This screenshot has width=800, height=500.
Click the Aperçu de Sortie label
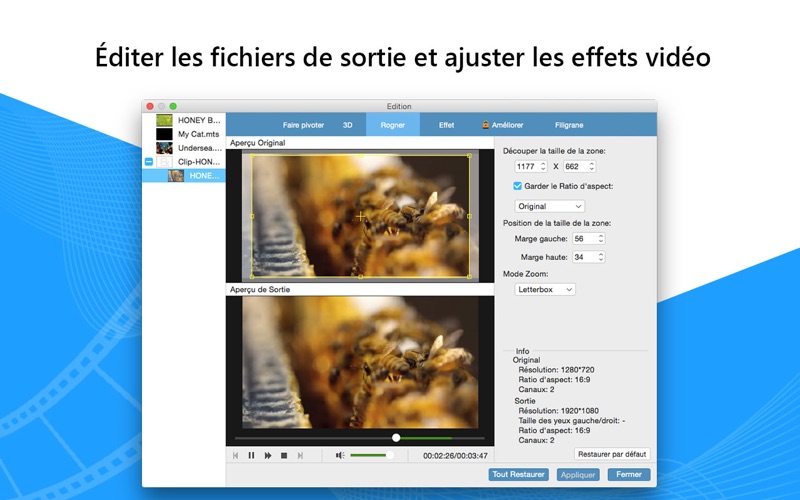(x=260, y=289)
